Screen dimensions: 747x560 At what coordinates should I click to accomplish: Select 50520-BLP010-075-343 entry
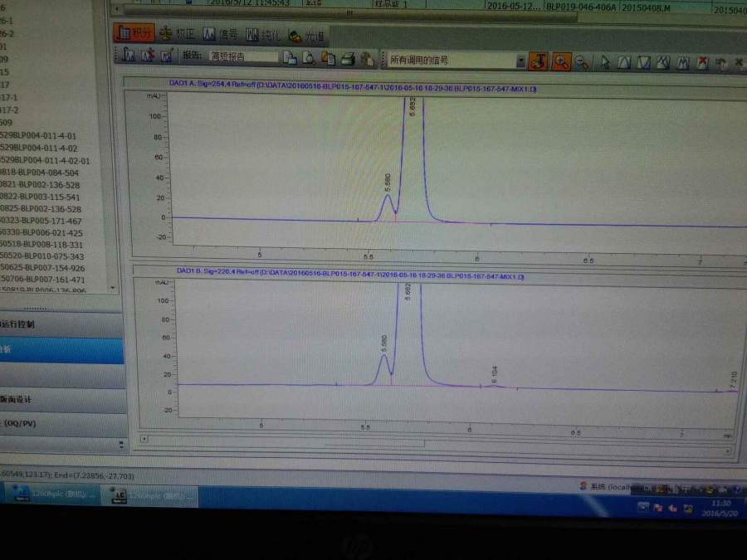coord(42,256)
